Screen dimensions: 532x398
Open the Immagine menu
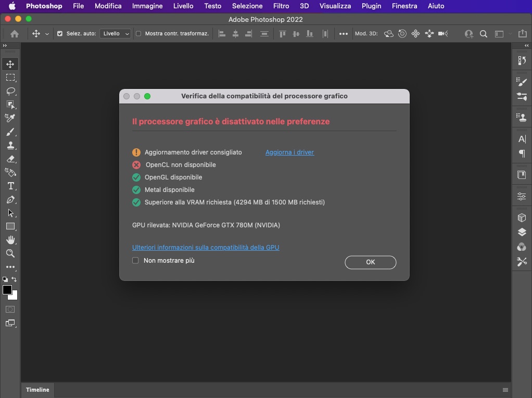coord(147,6)
